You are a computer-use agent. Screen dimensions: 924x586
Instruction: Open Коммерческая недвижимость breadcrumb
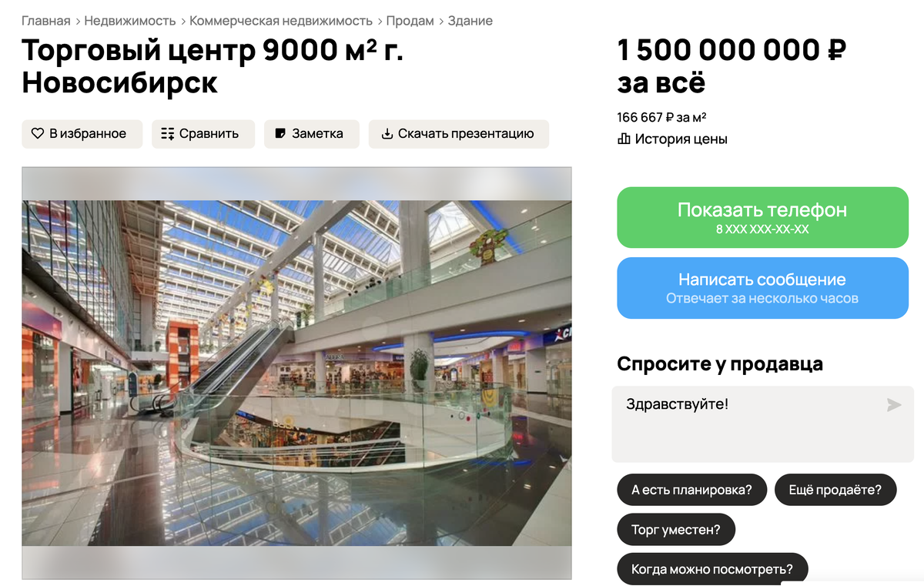281,21
